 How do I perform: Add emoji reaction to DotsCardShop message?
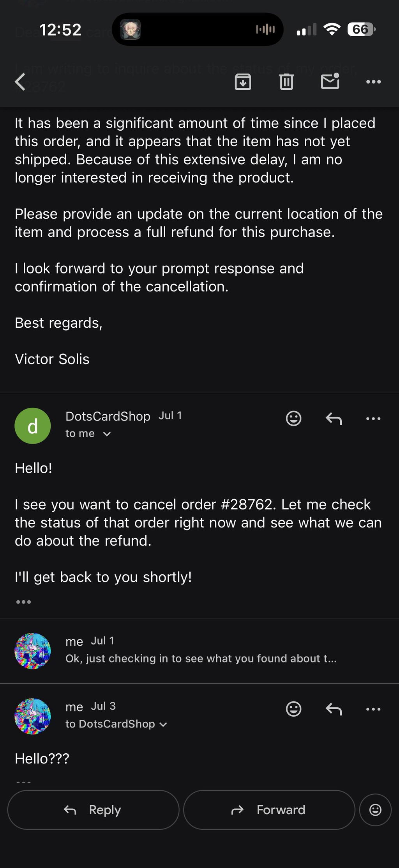point(293,418)
